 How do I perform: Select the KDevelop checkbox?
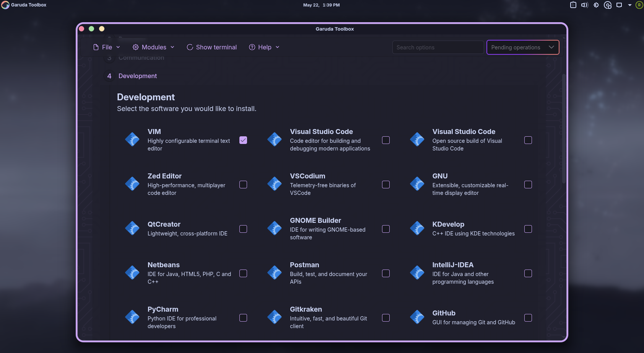point(528,229)
